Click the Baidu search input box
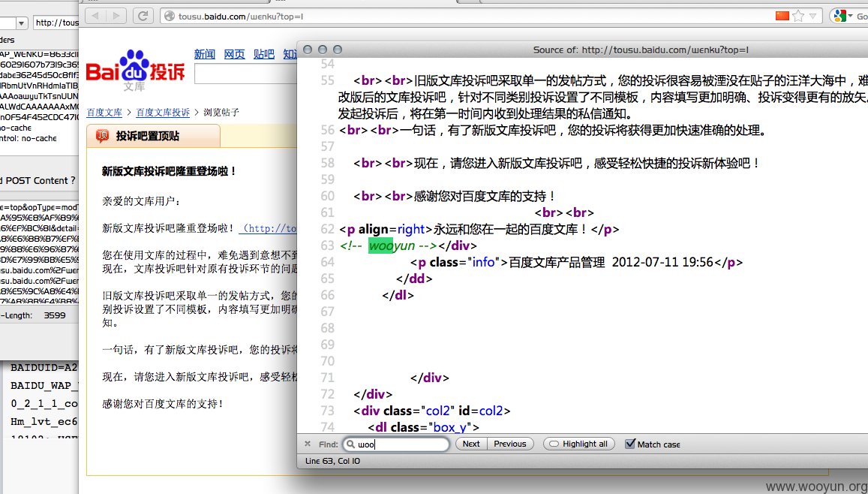This screenshot has height=494, width=868. pyautogui.click(x=245, y=74)
